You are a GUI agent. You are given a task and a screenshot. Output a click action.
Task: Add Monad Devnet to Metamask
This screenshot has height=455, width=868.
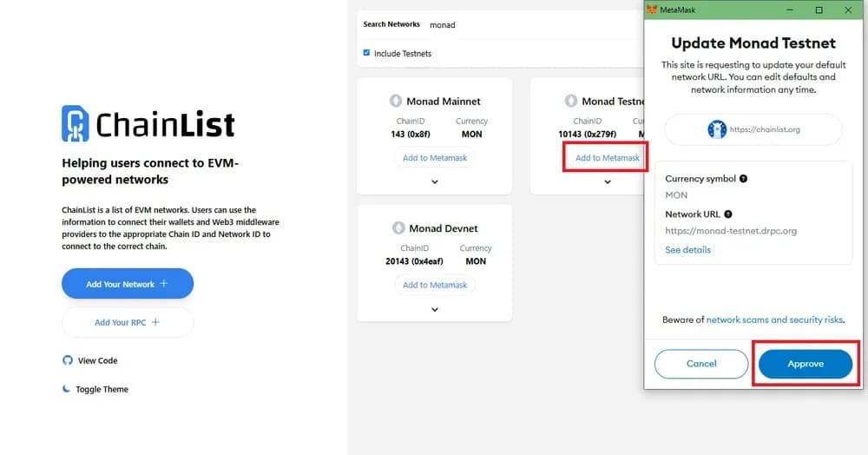click(435, 285)
